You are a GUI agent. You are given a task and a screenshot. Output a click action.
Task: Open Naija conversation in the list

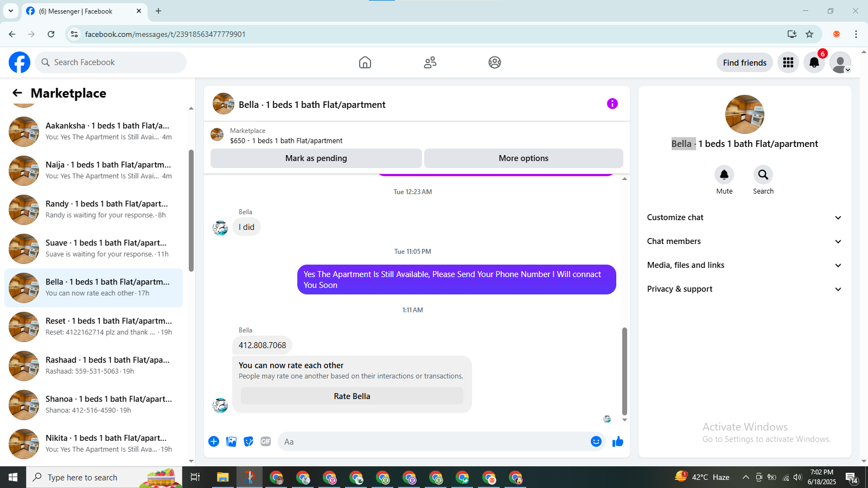click(x=93, y=171)
